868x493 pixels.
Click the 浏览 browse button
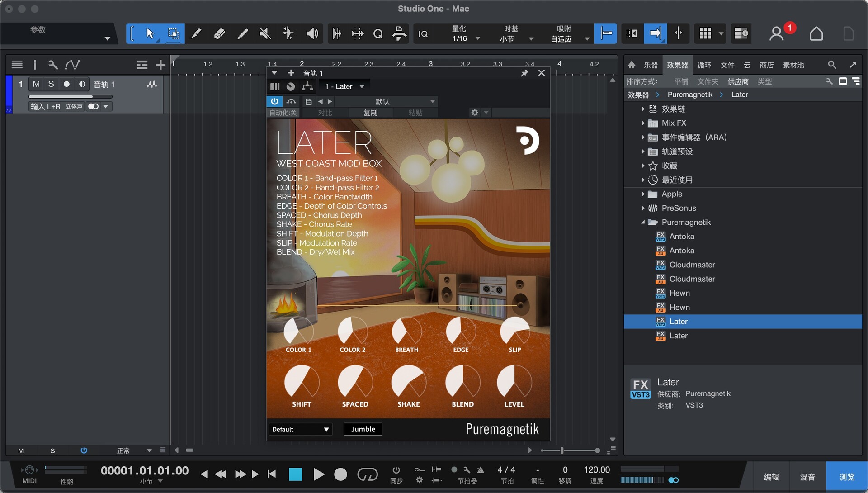pyautogui.click(x=846, y=477)
